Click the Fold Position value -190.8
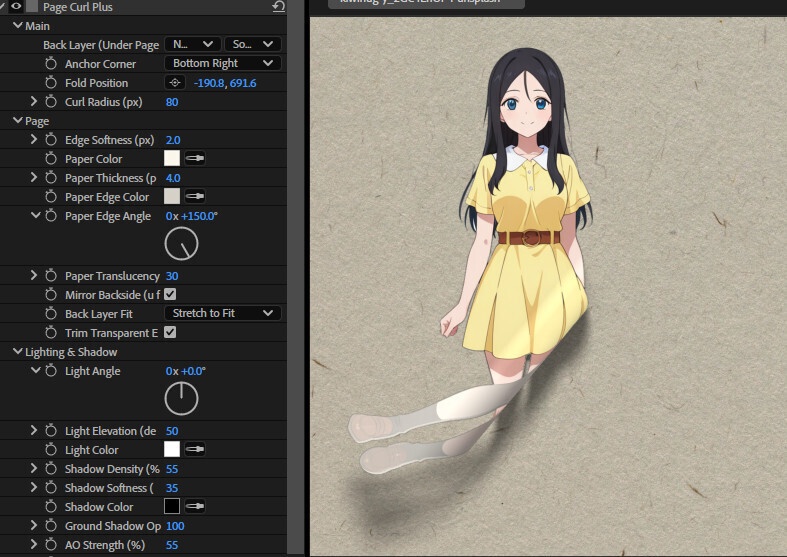 click(x=209, y=83)
